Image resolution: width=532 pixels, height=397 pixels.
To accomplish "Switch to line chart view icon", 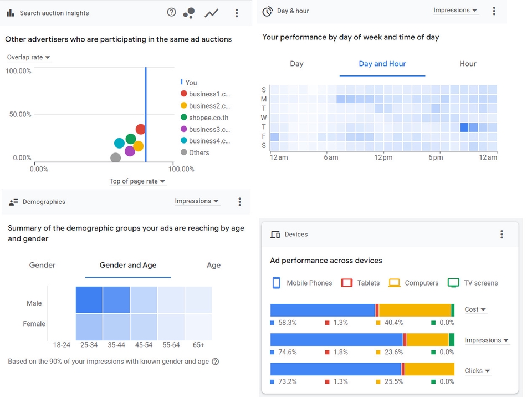I will click(211, 13).
